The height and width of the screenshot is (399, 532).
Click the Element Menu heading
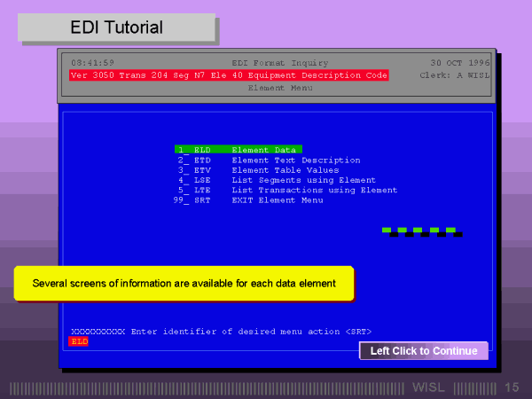point(279,89)
